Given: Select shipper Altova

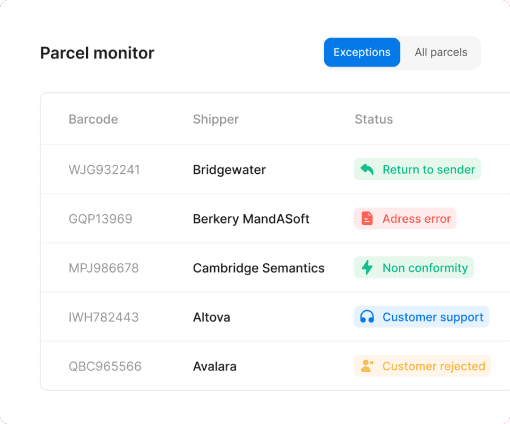Looking at the screenshot, I should point(212,317).
